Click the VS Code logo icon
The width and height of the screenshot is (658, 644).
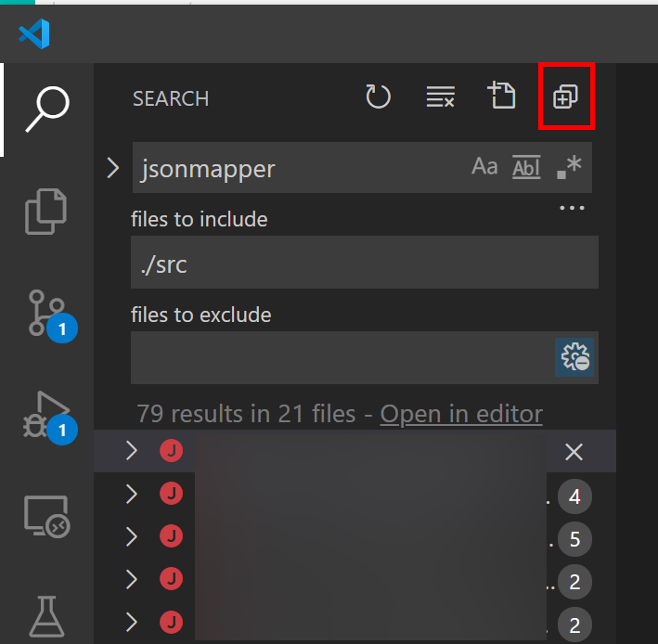pyautogui.click(x=34, y=34)
